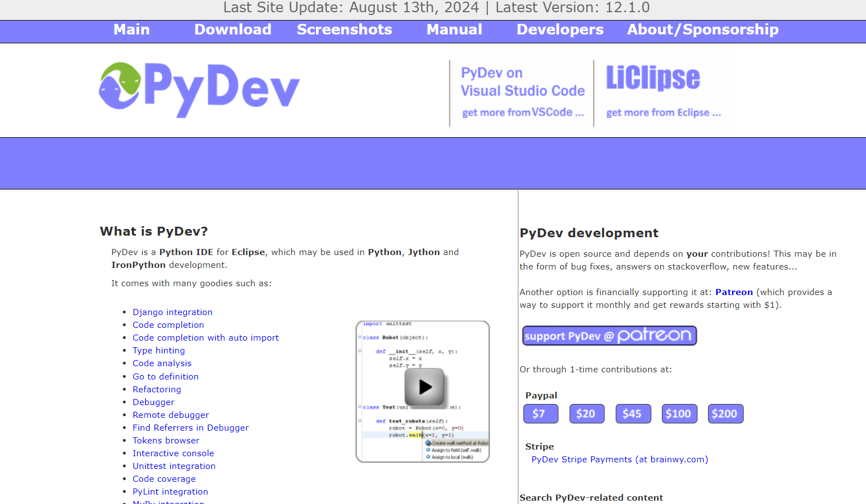Open Code completion with auto import link
Viewport: 866px width, 504px height.
click(x=206, y=338)
